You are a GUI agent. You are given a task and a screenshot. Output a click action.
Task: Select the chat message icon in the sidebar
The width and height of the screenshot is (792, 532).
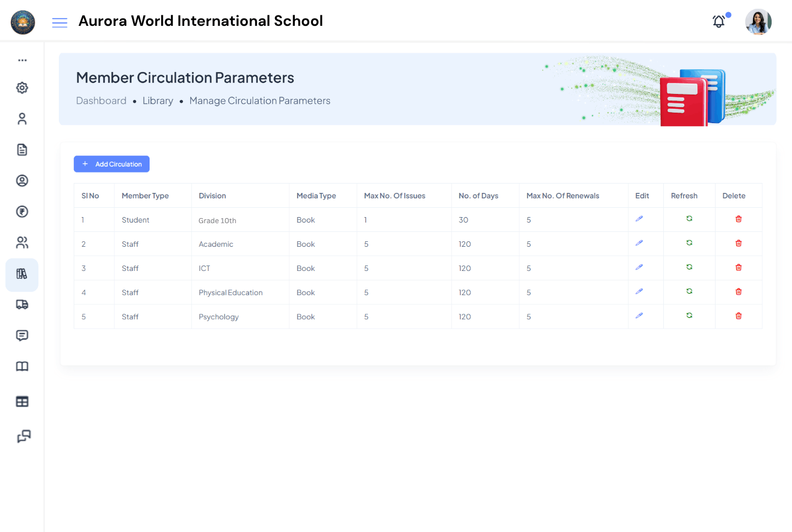[22, 335]
